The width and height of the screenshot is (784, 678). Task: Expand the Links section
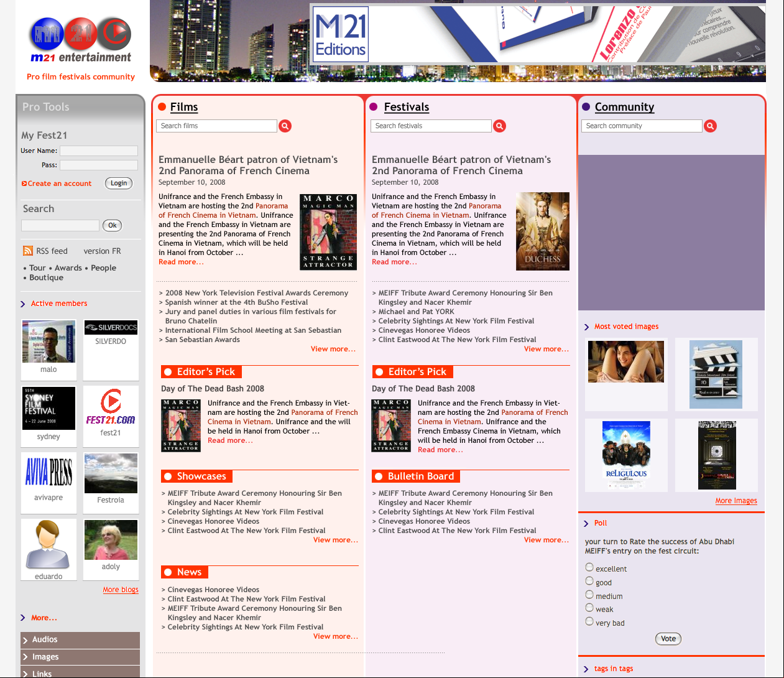80,673
